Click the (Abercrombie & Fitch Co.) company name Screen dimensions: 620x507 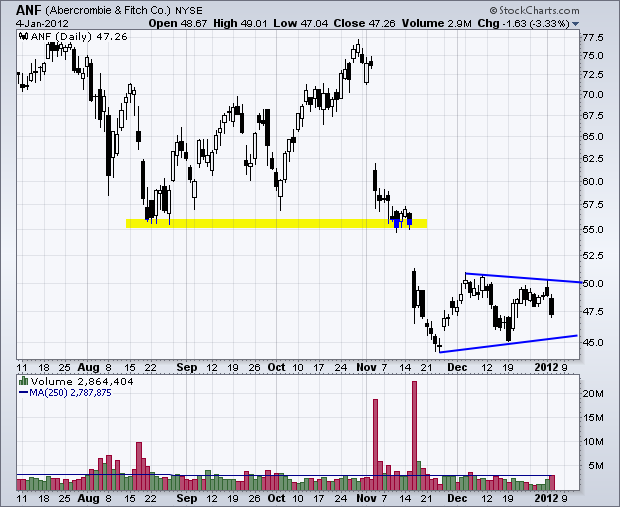coord(108,10)
